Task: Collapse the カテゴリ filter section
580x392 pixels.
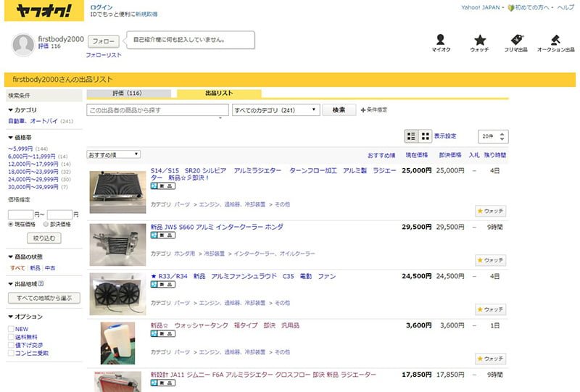Action: [22, 110]
